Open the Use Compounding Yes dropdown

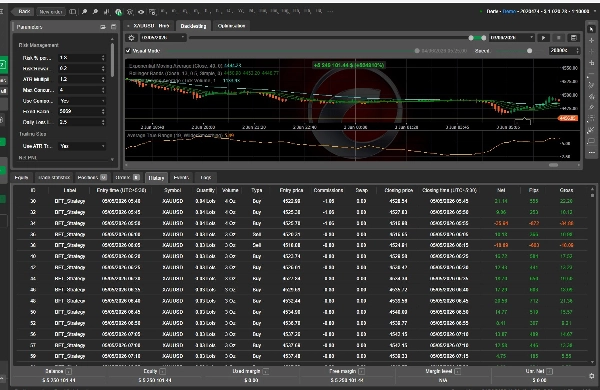pyautogui.click(x=82, y=101)
